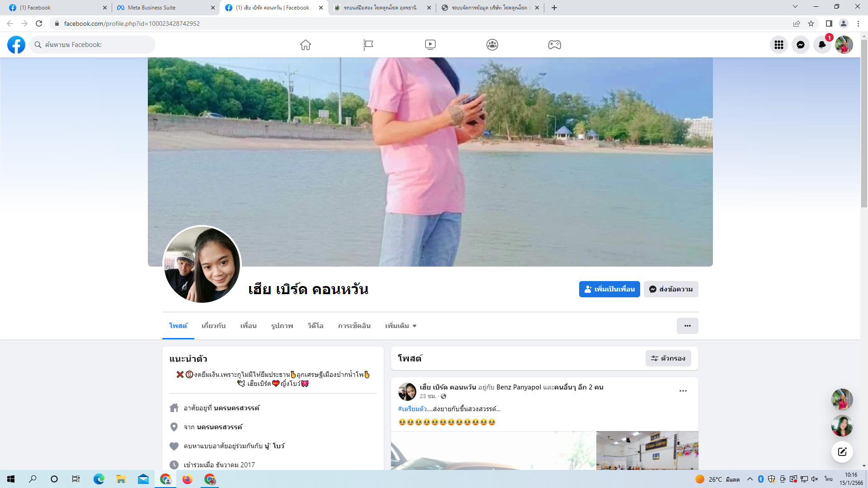Click the ส่งข้อความ button
This screenshot has height=488, width=868.
coord(671,289)
